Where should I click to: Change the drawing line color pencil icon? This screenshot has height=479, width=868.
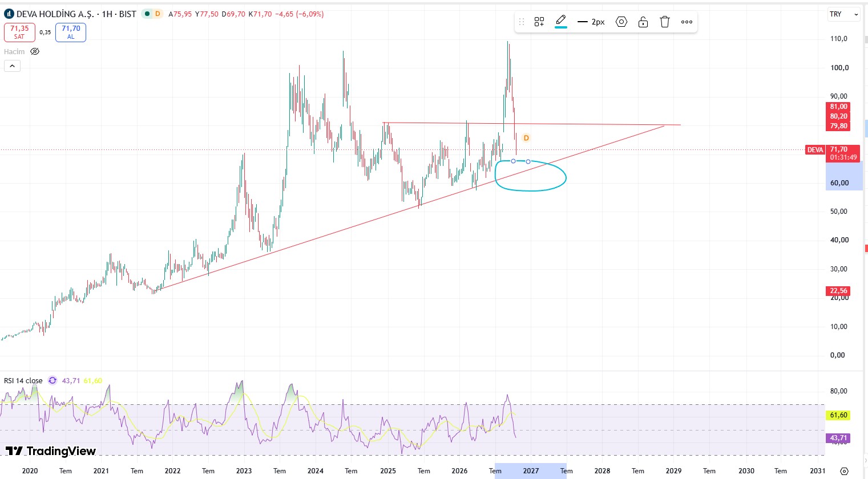(x=561, y=22)
